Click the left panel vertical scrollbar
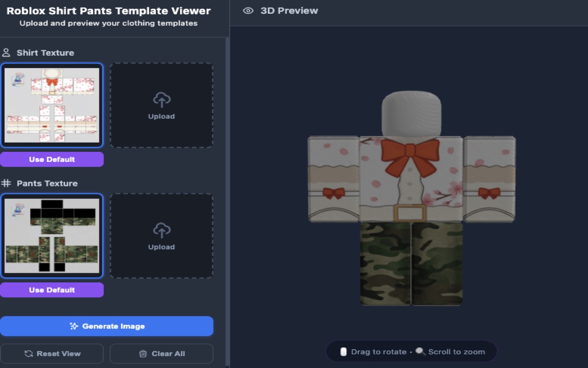 [x=227, y=202]
